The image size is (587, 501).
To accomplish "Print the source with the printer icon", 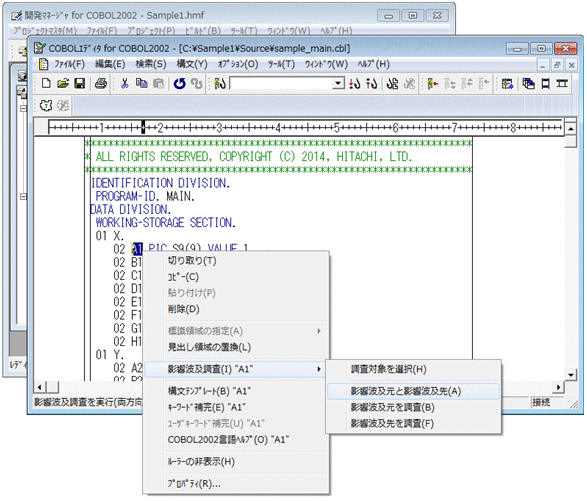I will click(x=101, y=83).
